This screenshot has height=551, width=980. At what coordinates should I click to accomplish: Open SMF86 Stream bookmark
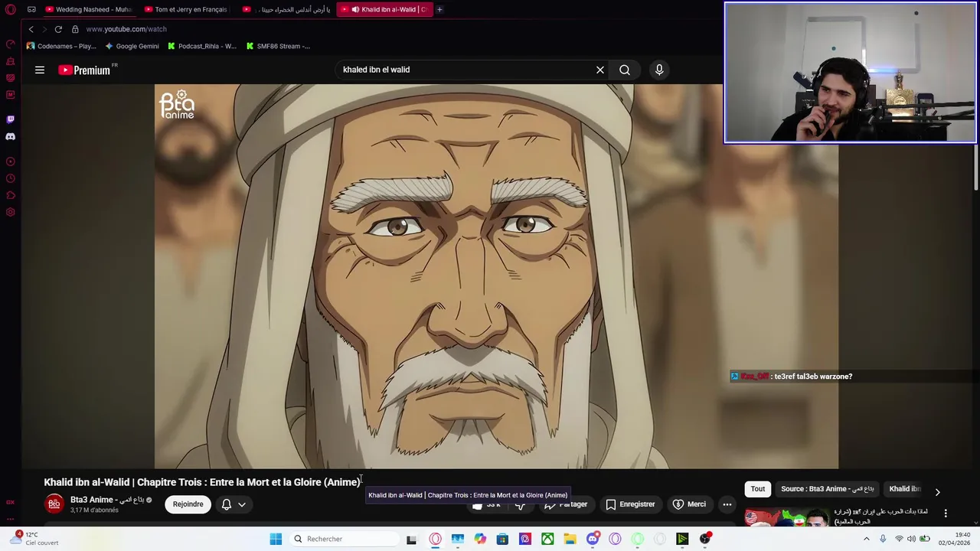(x=277, y=46)
